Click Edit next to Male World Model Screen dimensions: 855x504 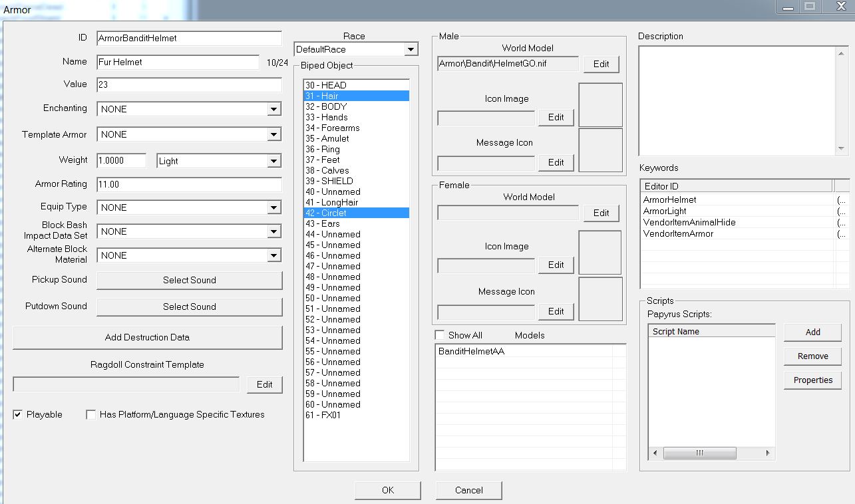(x=601, y=64)
